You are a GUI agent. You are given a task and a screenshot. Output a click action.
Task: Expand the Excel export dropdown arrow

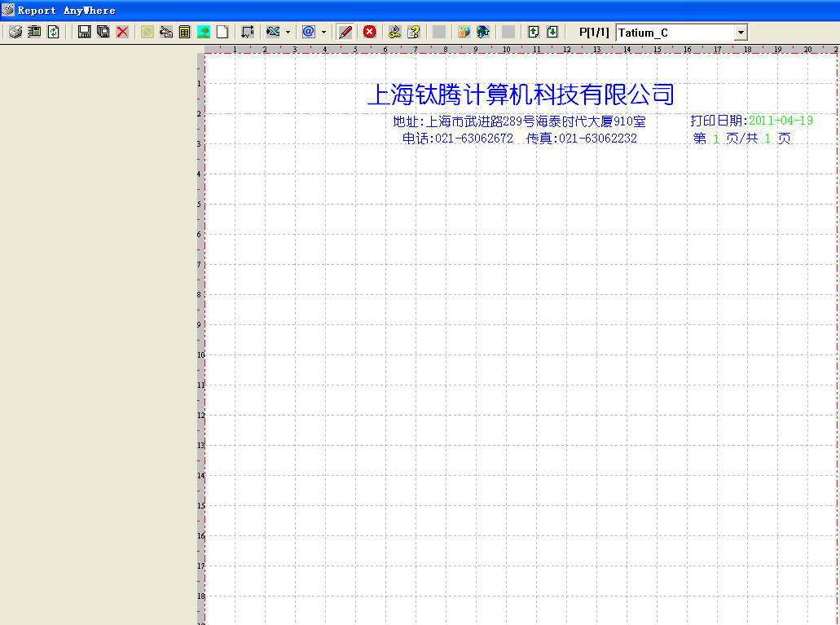288,33
